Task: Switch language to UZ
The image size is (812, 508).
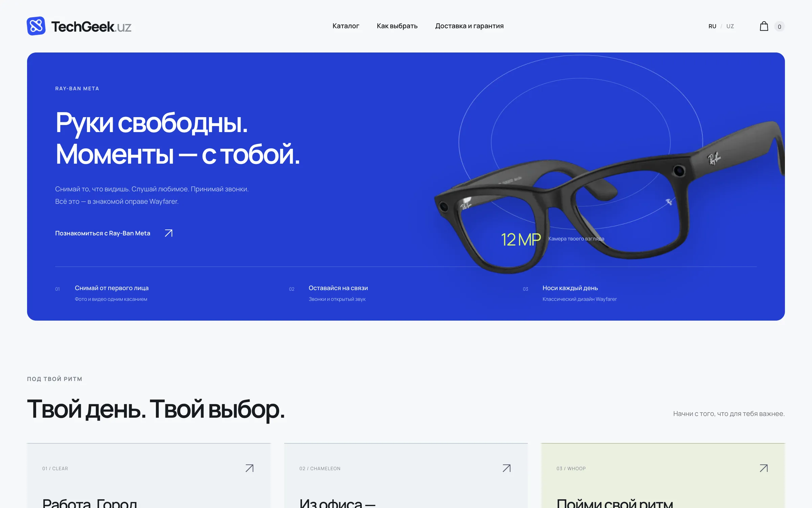Action: point(730,26)
